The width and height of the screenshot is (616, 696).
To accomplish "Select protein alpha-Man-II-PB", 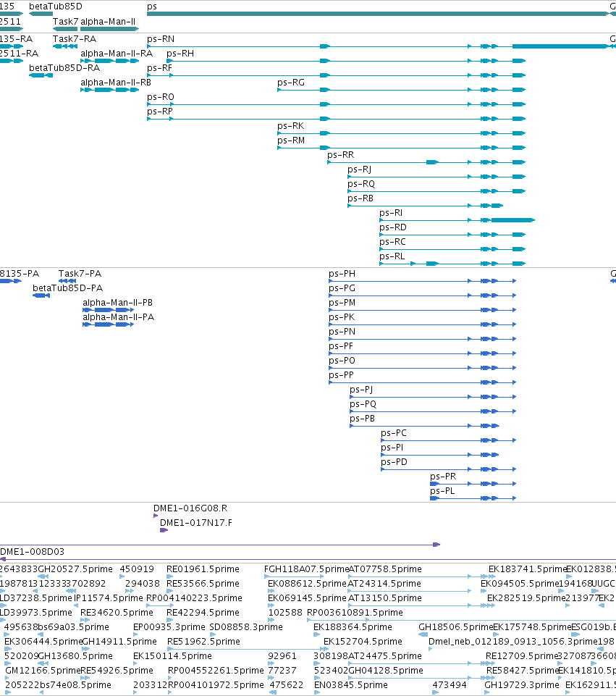I will 108,310.
